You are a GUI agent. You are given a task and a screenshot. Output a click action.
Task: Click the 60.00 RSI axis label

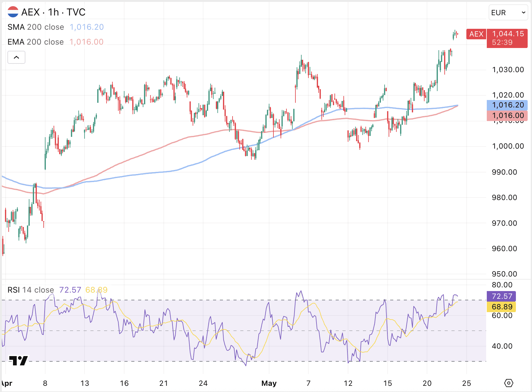pos(502,316)
